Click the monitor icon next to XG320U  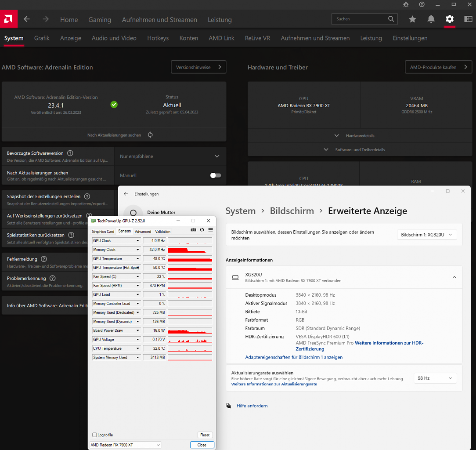[x=235, y=277]
